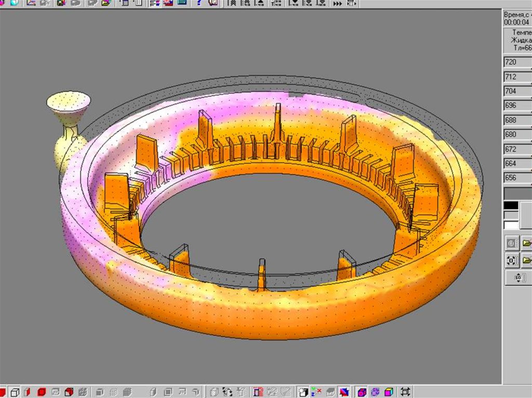
Task: Click the magenta cube icon in bottom toolbar
Action: point(362,392)
